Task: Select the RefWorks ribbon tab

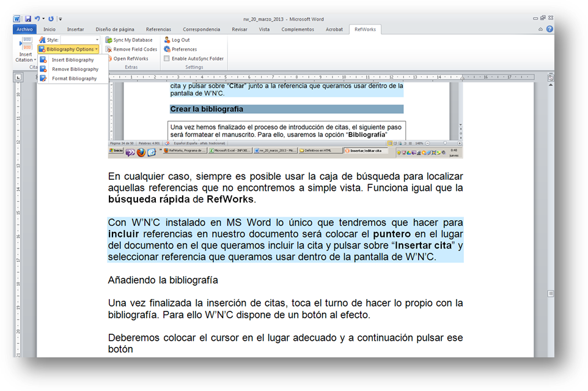Action: point(365,29)
